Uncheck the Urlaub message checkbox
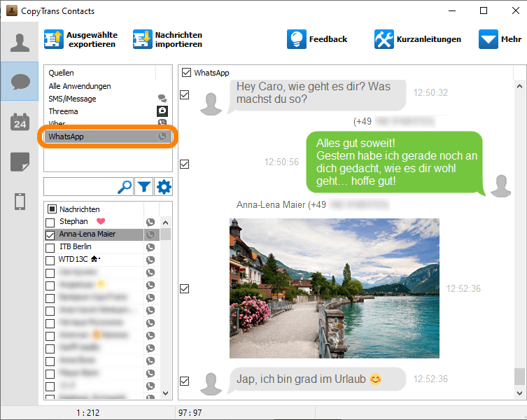Image resolution: width=527 pixels, height=420 pixels. pos(185,381)
